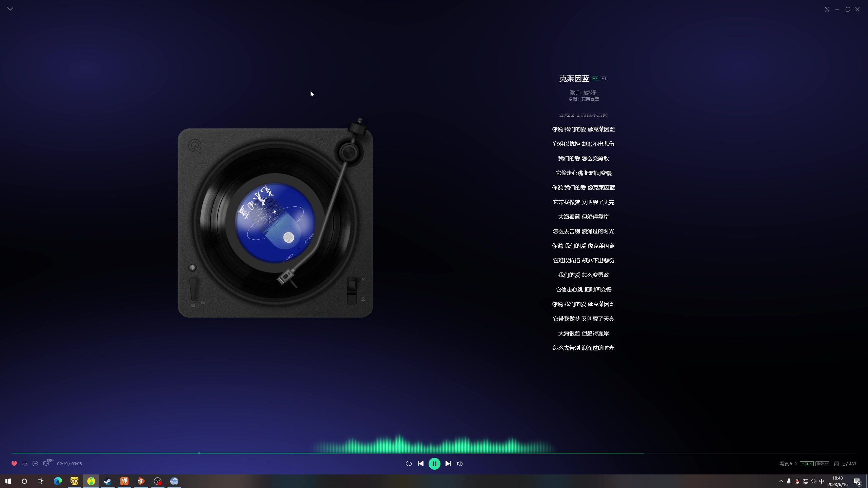Expand the HQ quality dropdown
Viewport: 868px width, 488px height.
pos(806,464)
